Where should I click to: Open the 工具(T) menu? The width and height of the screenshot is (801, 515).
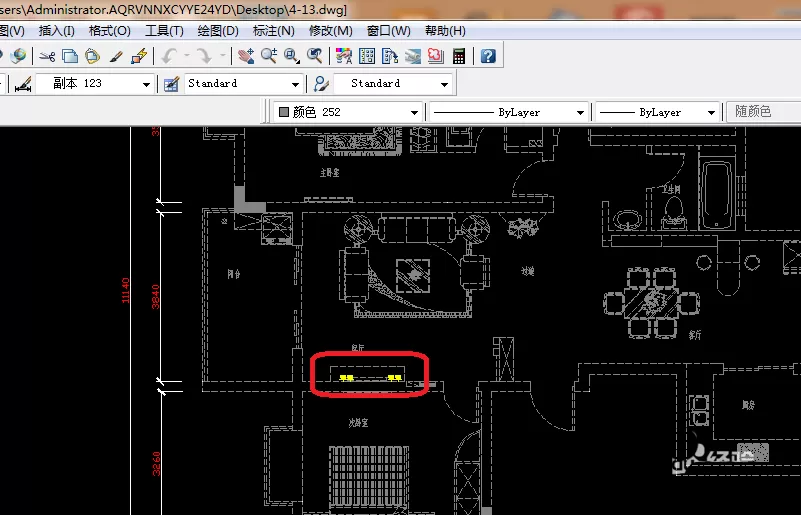click(164, 31)
